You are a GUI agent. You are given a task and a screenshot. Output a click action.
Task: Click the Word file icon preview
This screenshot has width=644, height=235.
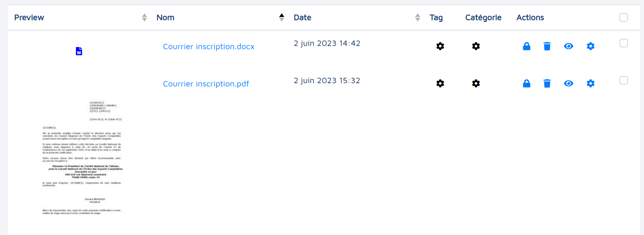pyautogui.click(x=79, y=51)
